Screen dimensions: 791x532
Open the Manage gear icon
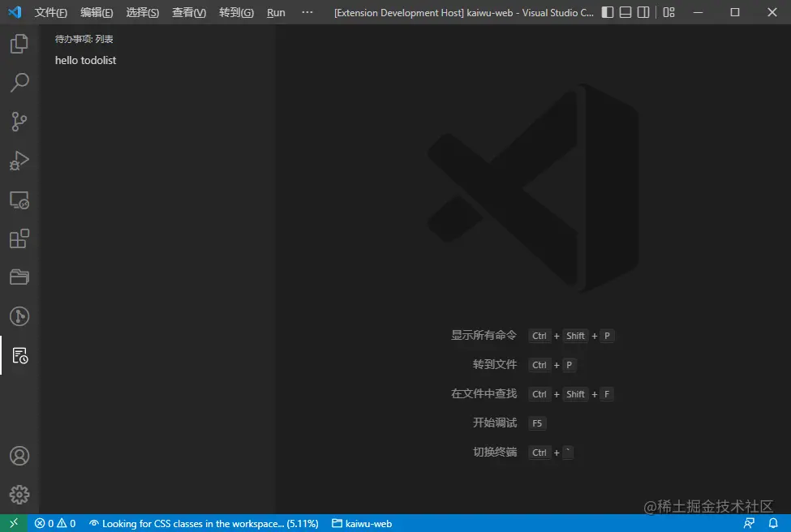(19, 495)
